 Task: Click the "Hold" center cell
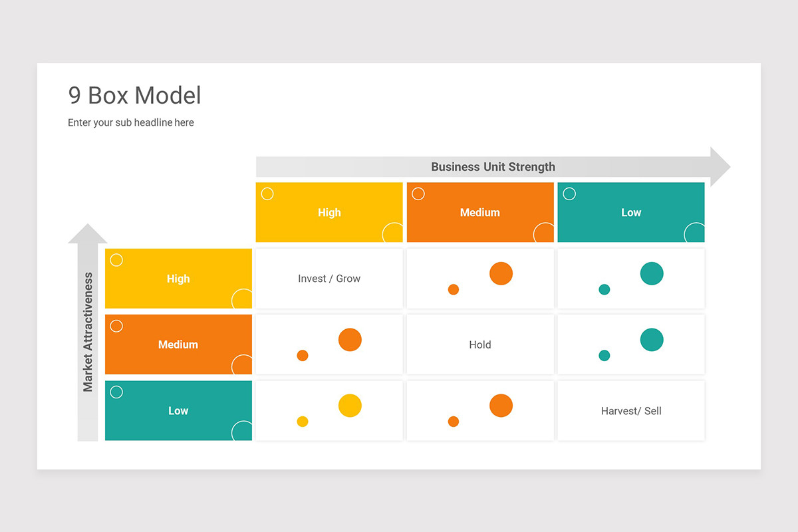pos(479,344)
